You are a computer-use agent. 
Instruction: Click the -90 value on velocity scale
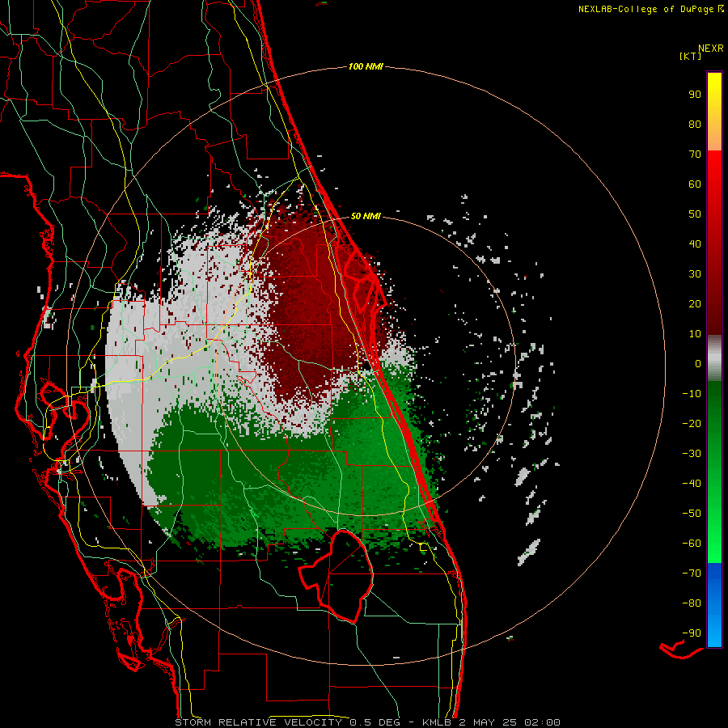[x=692, y=633]
